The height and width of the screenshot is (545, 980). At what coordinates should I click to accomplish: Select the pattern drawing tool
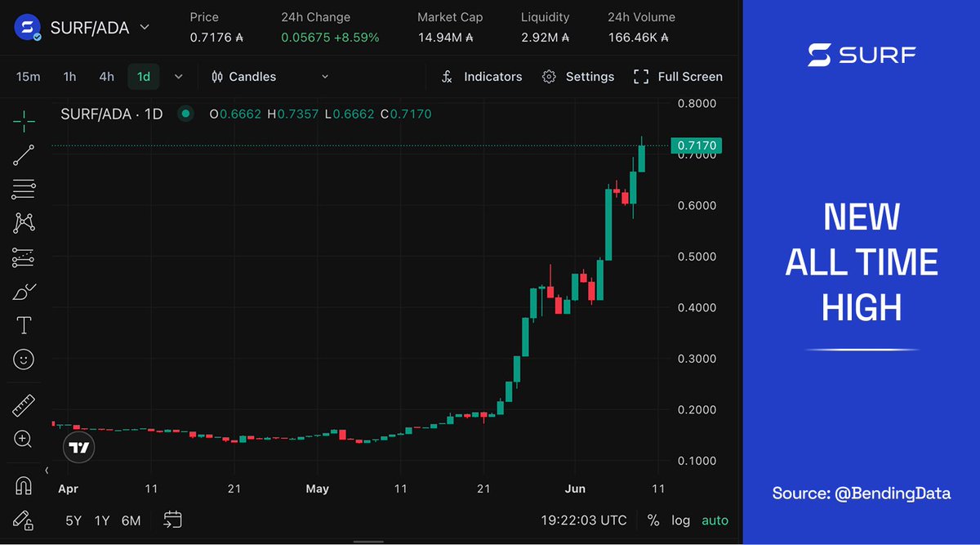tap(24, 223)
